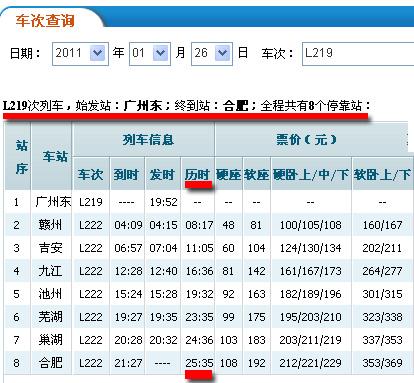The width and height of the screenshot is (414, 383).
Task: Click arrival time 15:24 for 池州
Action: [128, 294]
